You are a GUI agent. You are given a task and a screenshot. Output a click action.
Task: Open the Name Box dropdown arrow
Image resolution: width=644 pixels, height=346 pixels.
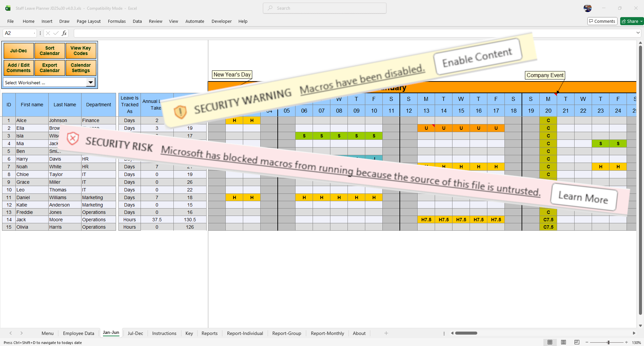click(34, 33)
